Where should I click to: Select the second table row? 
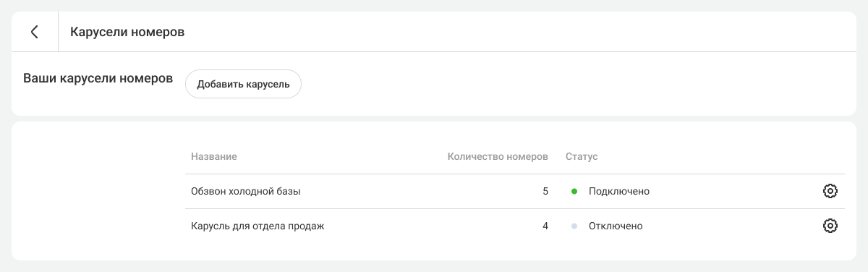point(515,226)
